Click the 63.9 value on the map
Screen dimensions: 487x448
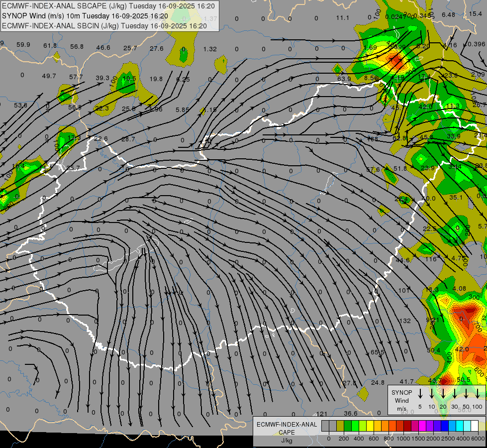[x=344, y=79]
